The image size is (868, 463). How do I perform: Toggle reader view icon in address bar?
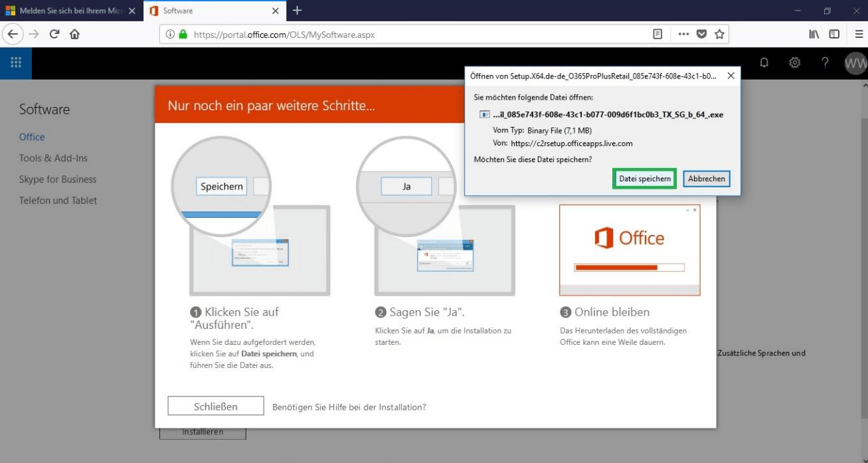pos(657,34)
